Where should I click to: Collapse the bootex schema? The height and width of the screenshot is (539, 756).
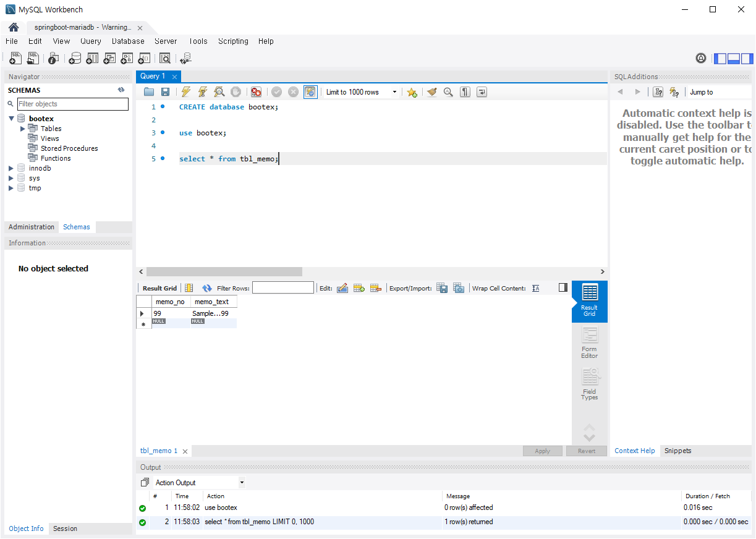pos(12,119)
